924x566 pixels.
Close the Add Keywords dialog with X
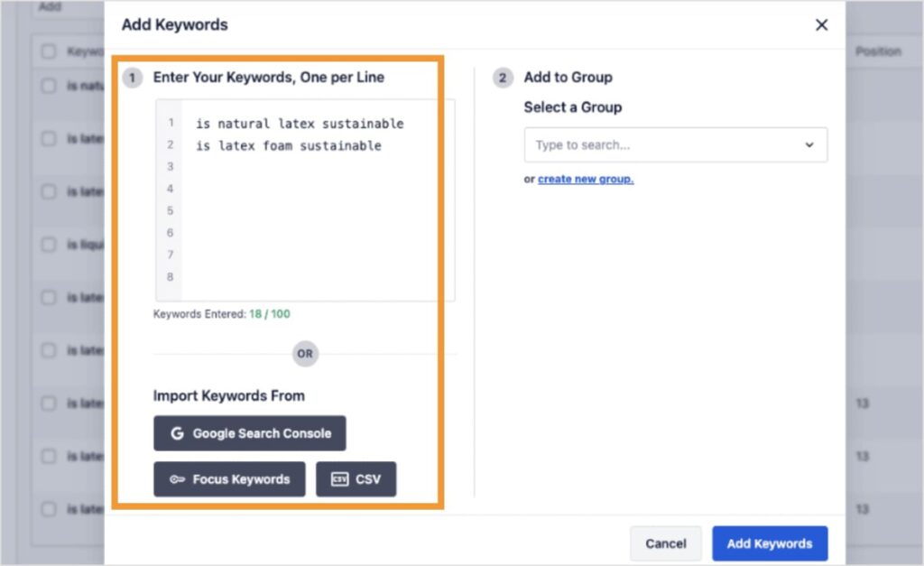coord(821,25)
